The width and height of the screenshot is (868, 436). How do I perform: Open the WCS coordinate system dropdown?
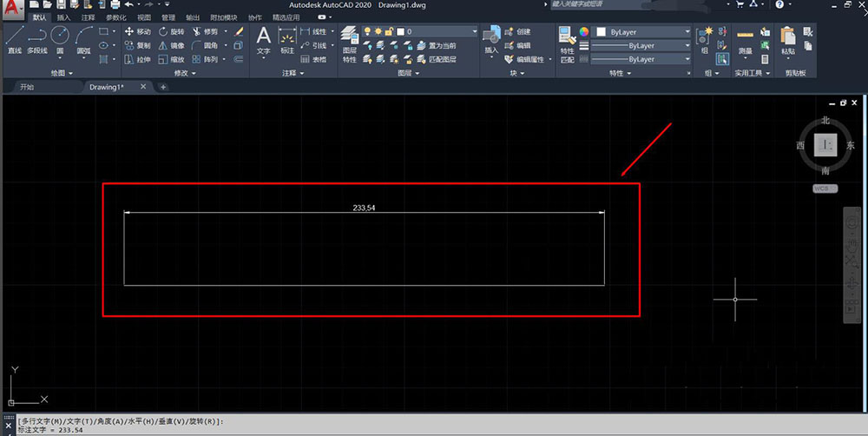(x=825, y=188)
